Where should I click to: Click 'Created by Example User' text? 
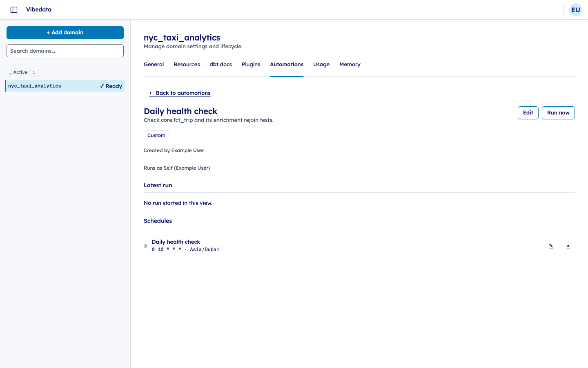click(174, 150)
